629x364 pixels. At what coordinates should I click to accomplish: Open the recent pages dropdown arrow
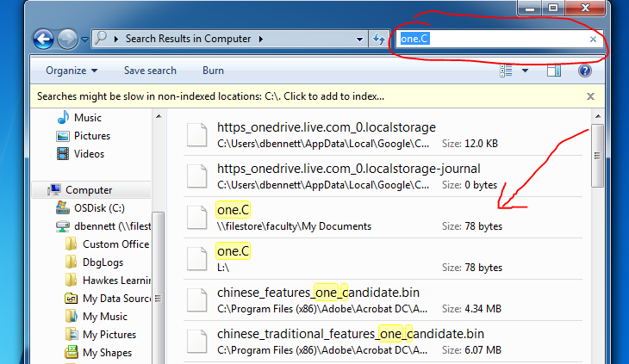(x=84, y=40)
